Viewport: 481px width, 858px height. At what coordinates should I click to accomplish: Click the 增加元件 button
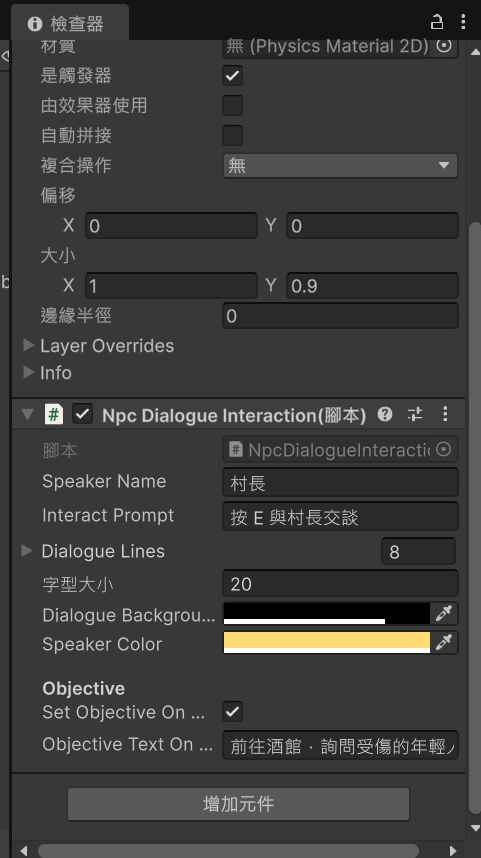tap(238, 804)
